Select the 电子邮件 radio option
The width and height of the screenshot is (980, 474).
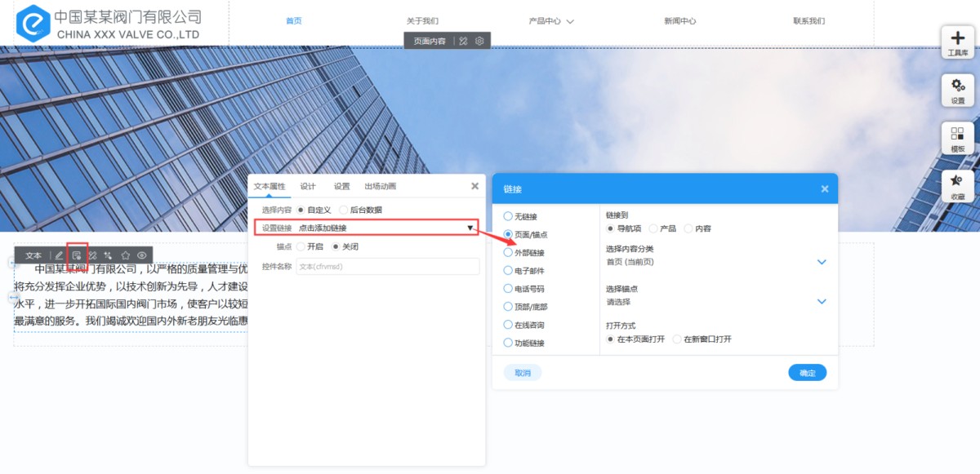tap(508, 270)
